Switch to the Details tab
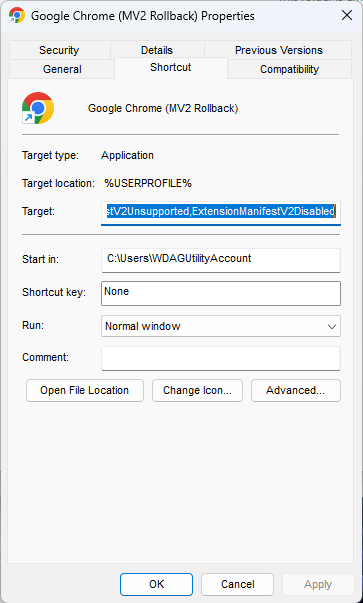The image size is (363, 603). (157, 50)
